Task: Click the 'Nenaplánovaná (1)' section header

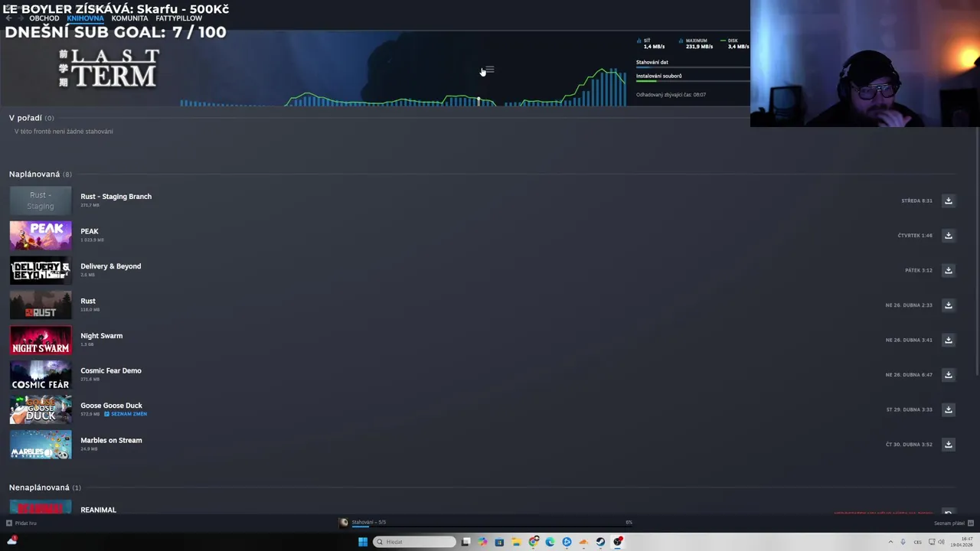Action: click(45, 487)
